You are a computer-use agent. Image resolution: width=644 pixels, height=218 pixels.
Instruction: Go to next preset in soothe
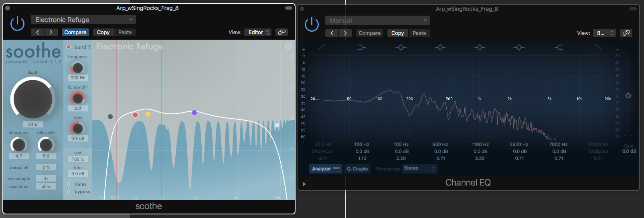[x=51, y=32]
